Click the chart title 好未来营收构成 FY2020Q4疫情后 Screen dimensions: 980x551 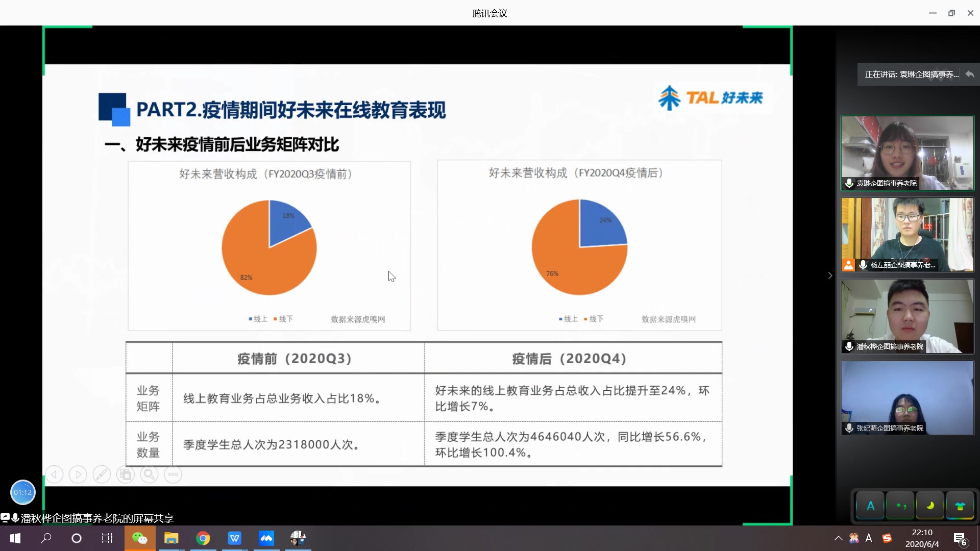[x=576, y=173]
